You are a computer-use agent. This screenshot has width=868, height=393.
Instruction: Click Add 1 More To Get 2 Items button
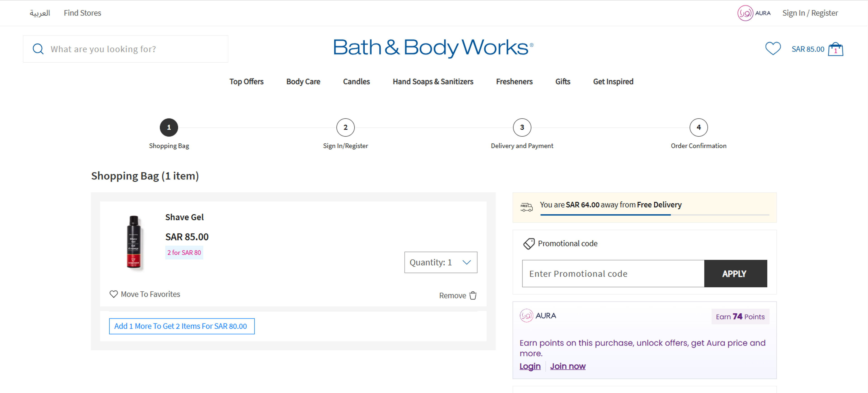pyautogui.click(x=182, y=326)
